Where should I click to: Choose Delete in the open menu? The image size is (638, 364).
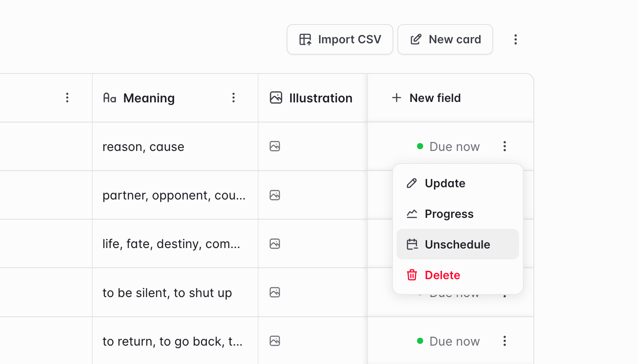click(x=442, y=275)
